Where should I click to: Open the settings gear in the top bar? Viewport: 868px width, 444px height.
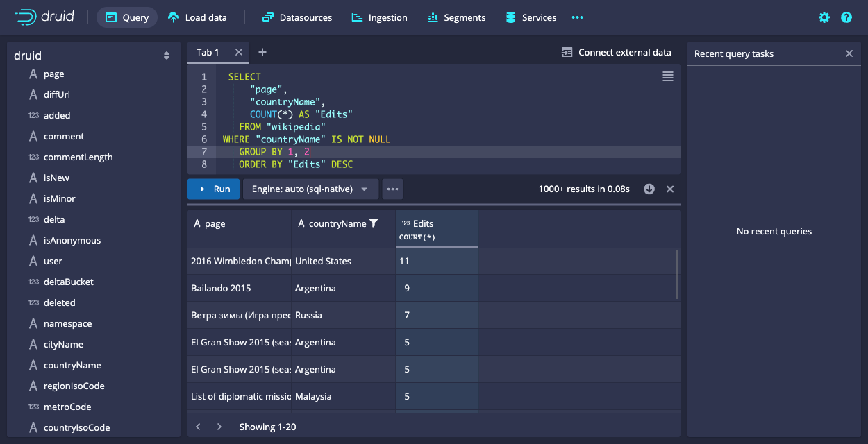[x=824, y=17]
